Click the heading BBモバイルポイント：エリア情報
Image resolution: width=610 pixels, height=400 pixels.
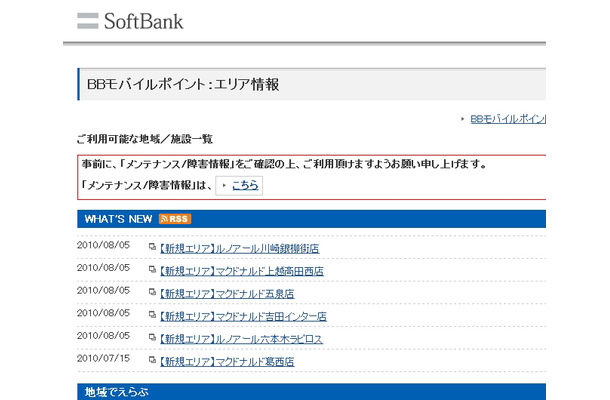point(183,84)
